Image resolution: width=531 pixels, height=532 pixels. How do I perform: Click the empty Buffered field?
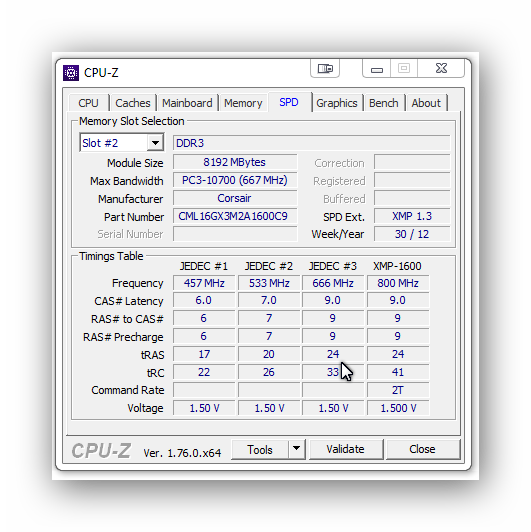[412, 198]
